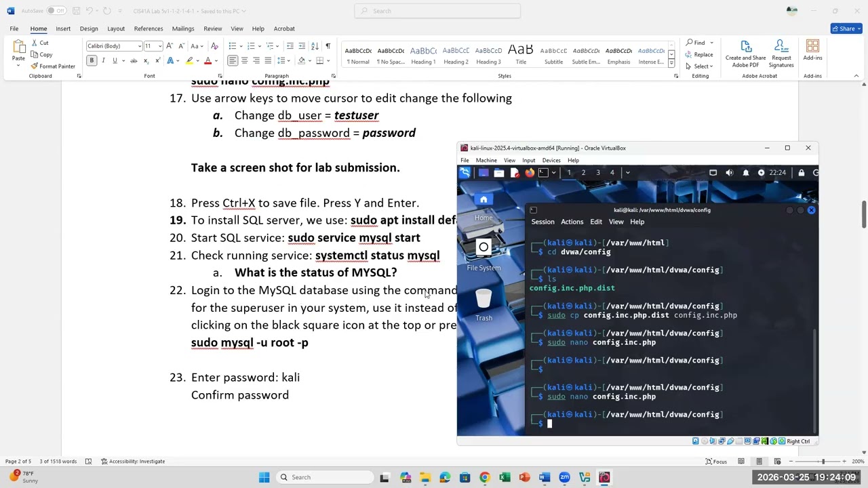Open the Kali applications menu icon

click(465, 173)
